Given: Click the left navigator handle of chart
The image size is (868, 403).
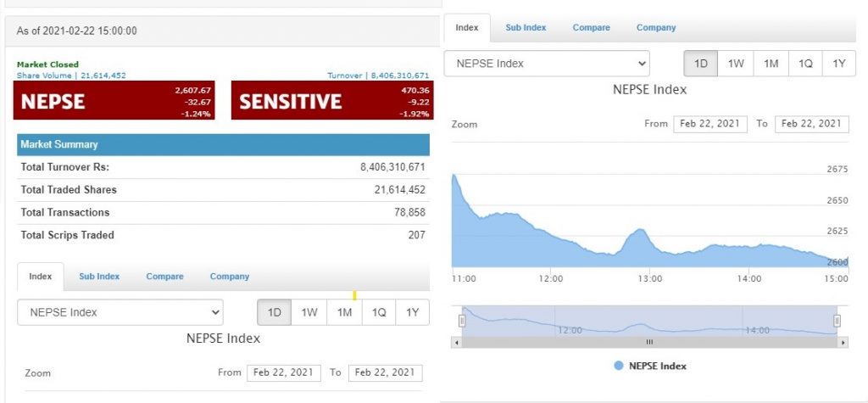Looking at the screenshot, I should pyautogui.click(x=462, y=321).
